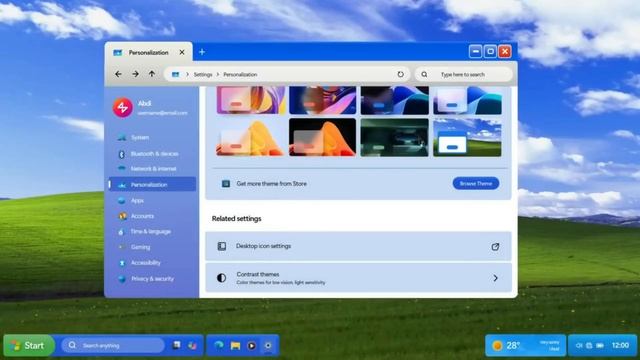Click the Type here to search field
Viewport: 640px width, 360px height.
coord(464,74)
